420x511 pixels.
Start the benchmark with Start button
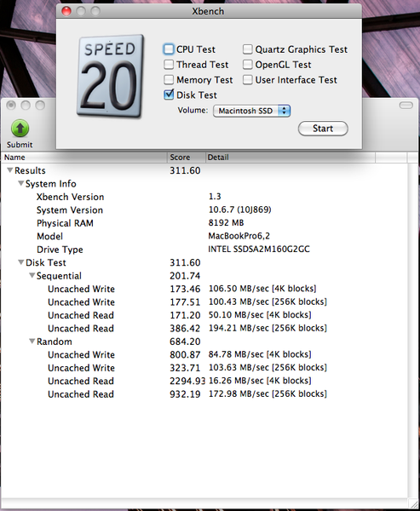pyautogui.click(x=323, y=129)
